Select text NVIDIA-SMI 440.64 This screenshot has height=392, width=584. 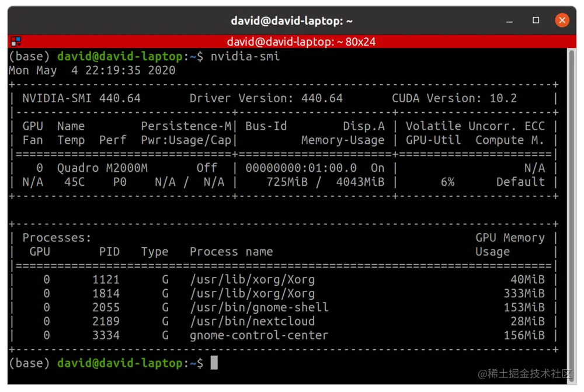81,98
